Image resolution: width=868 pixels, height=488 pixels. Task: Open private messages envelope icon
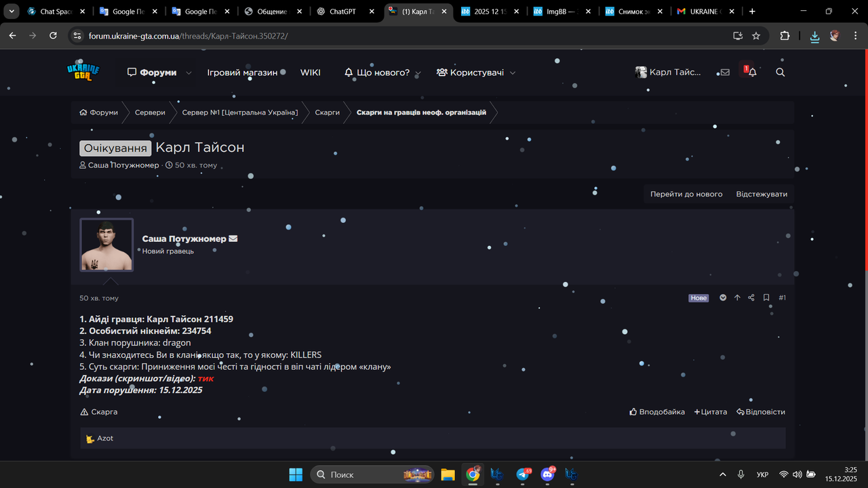point(725,72)
